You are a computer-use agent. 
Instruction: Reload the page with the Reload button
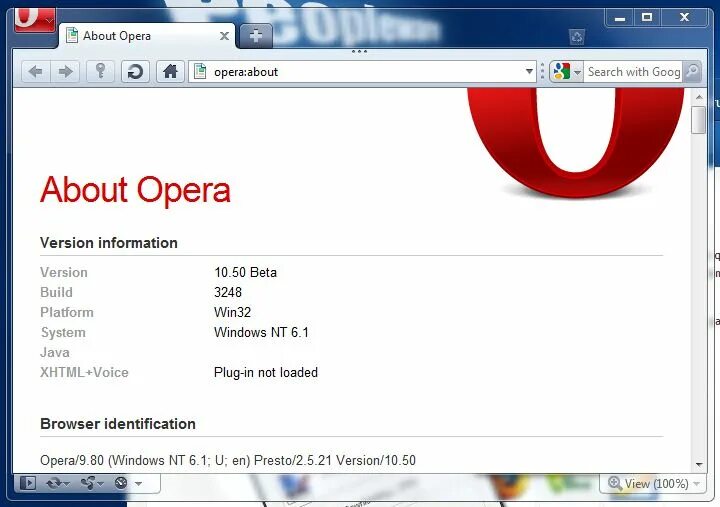(135, 72)
